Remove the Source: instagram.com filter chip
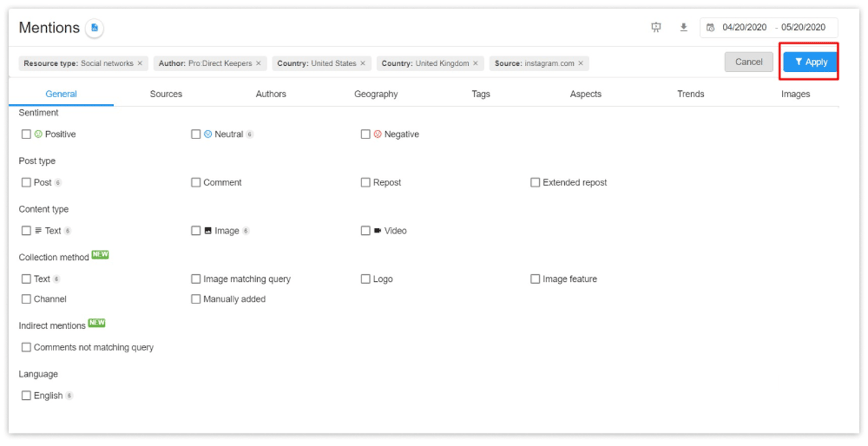 pos(580,63)
